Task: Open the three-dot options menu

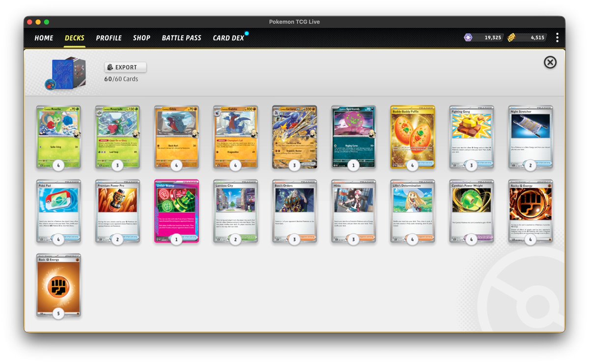Action: 557,37
